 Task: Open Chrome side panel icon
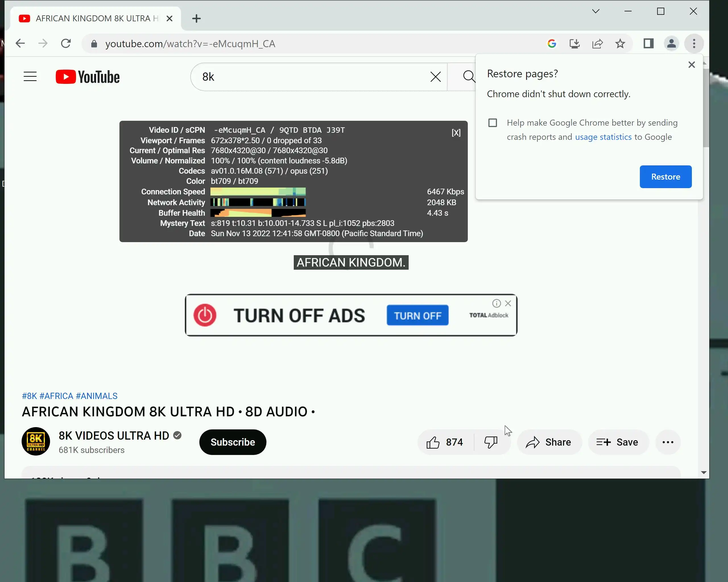tap(648, 43)
